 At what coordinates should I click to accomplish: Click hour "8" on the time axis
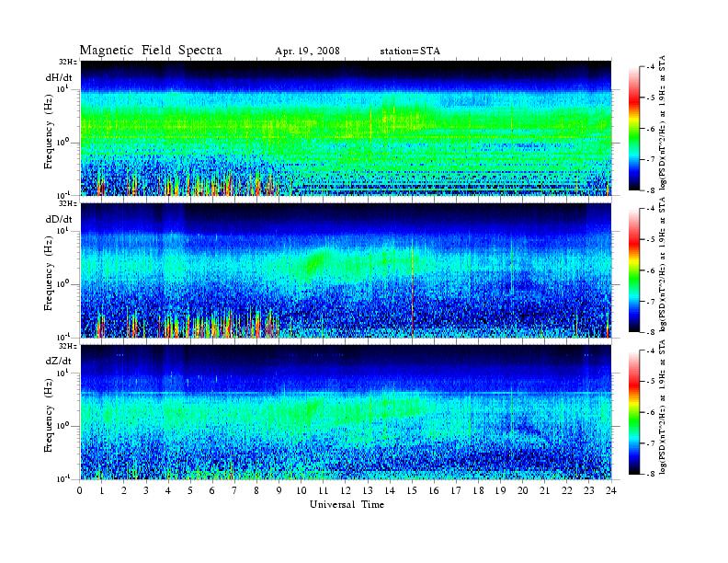click(256, 490)
